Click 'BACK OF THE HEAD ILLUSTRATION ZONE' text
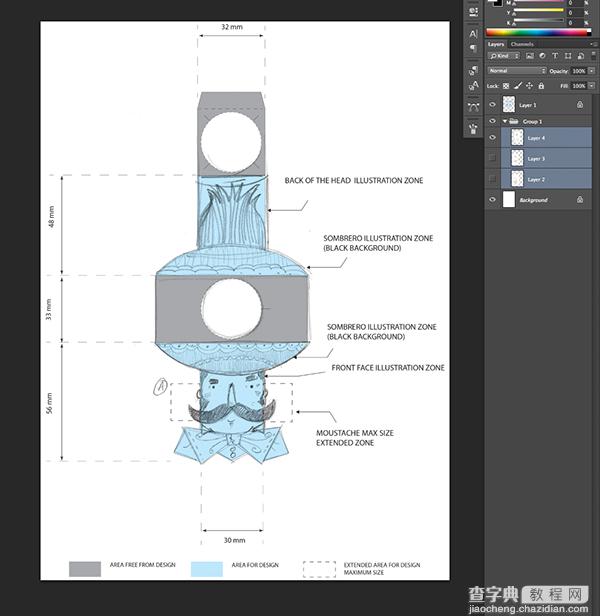The image size is (600, 616). pyautogui.click(x=354, y=180)
